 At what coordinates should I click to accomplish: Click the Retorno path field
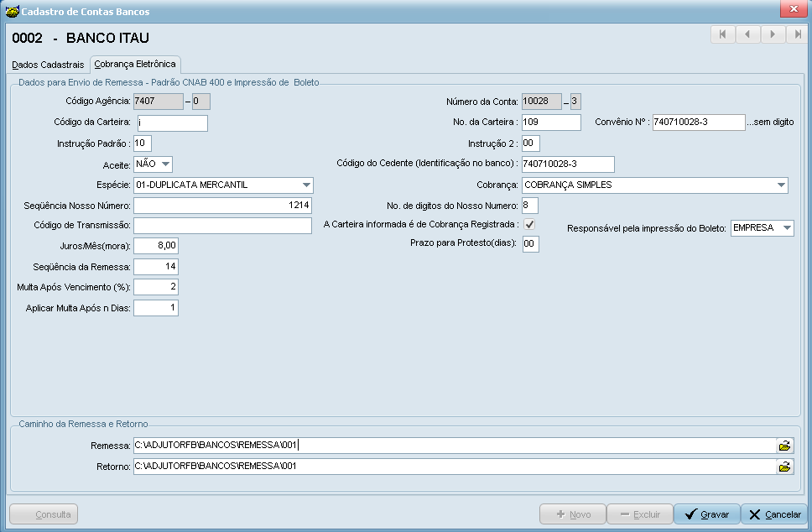pos(455,467)
